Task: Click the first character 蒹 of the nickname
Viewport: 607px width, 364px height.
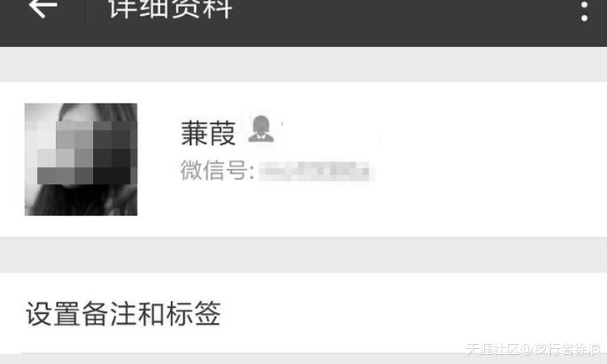Action: [x=194, y=133]
